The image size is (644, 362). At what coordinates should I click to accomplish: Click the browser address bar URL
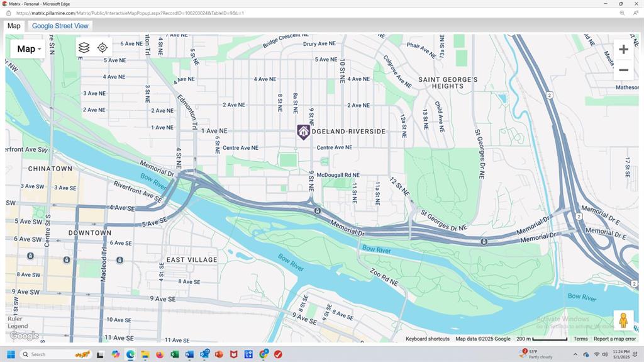point(130,13)
